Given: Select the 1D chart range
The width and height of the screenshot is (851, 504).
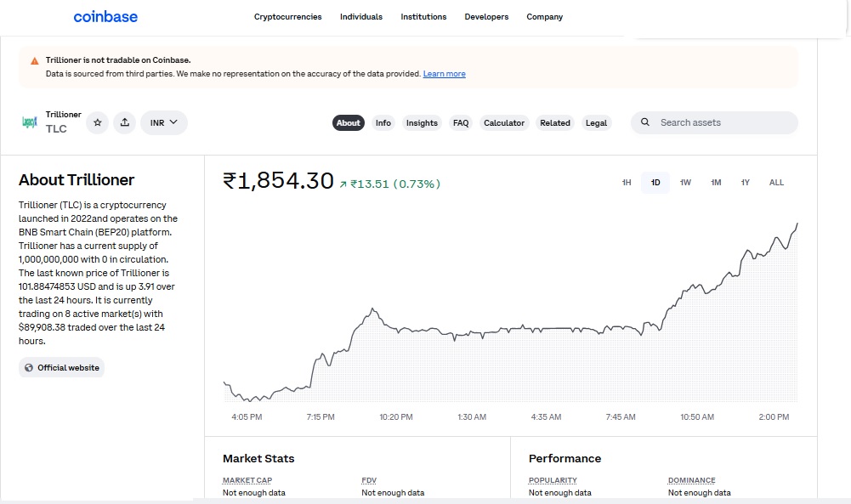Looking at the screenshot, I should (655, 183).
